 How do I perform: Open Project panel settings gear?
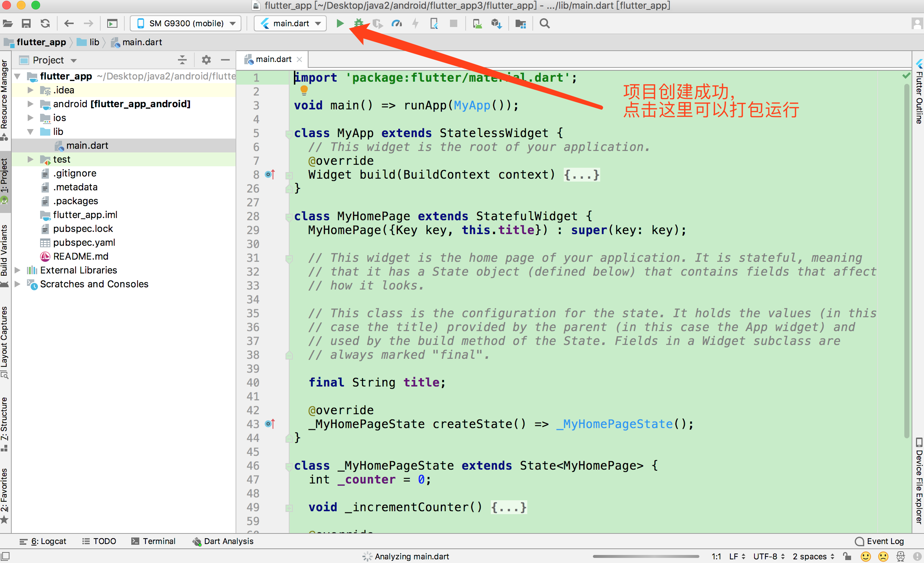[206, 60]
